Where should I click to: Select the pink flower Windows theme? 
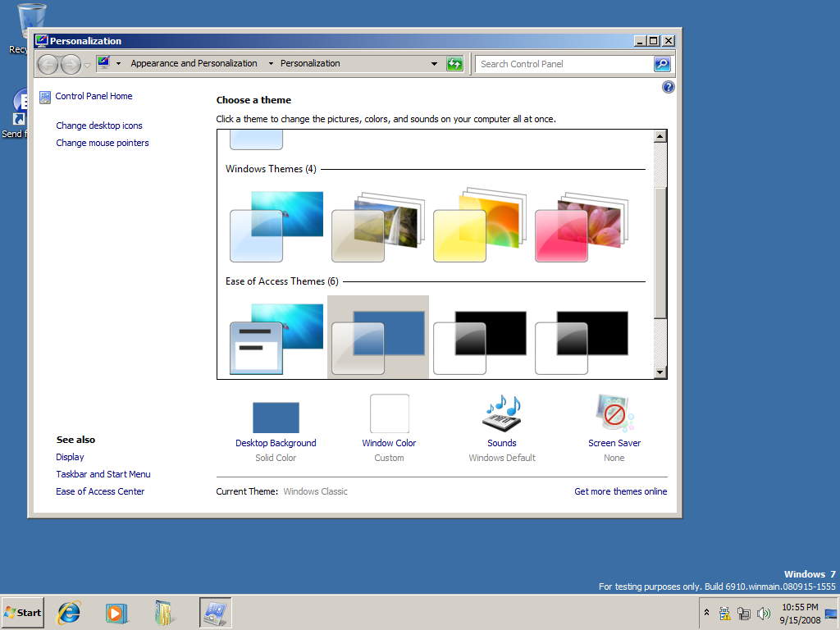[581, 227]
